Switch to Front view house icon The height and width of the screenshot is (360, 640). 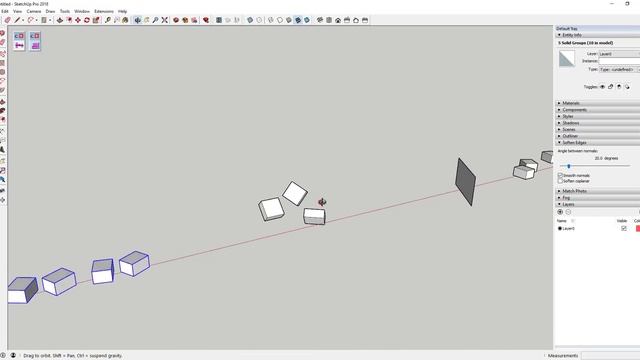click(x=338, y=20)
